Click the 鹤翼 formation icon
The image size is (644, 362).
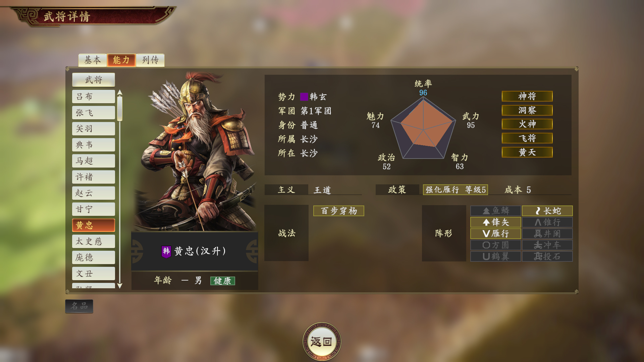(495, 256)
